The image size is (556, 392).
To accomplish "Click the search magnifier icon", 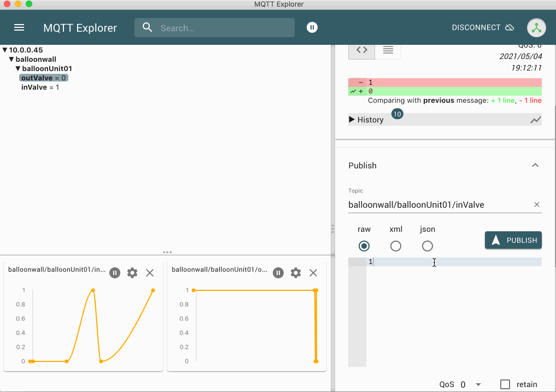I will click(x=147, y=27).
